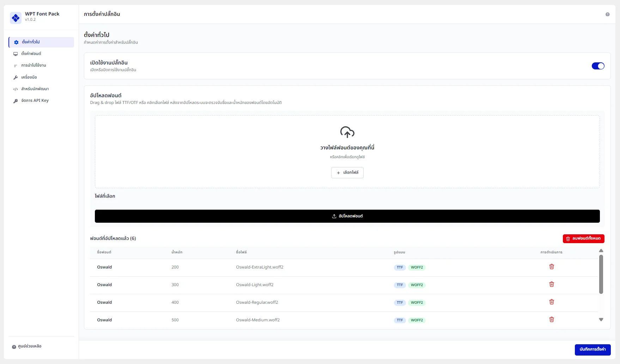The width and height of the screenshot is (620, 364).
Task: Click the ชื่อไฟล์ column header
Action: 241,252
